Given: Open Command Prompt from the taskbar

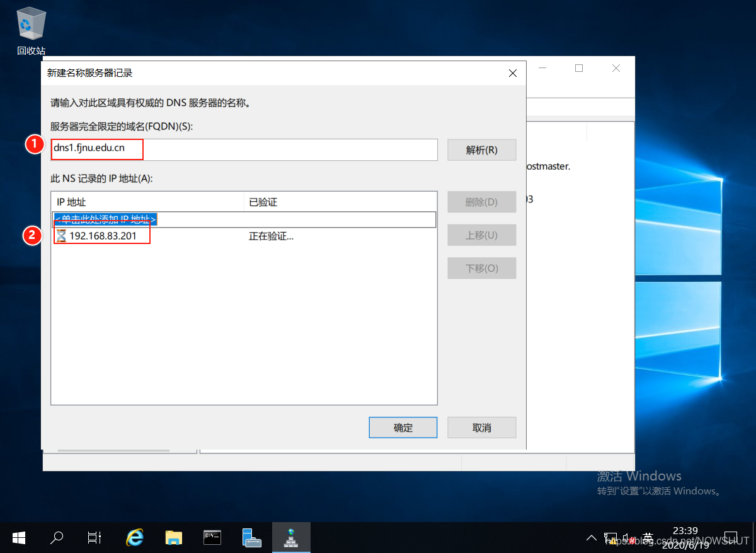Looking at the screenshot, I should coord(212,537).
